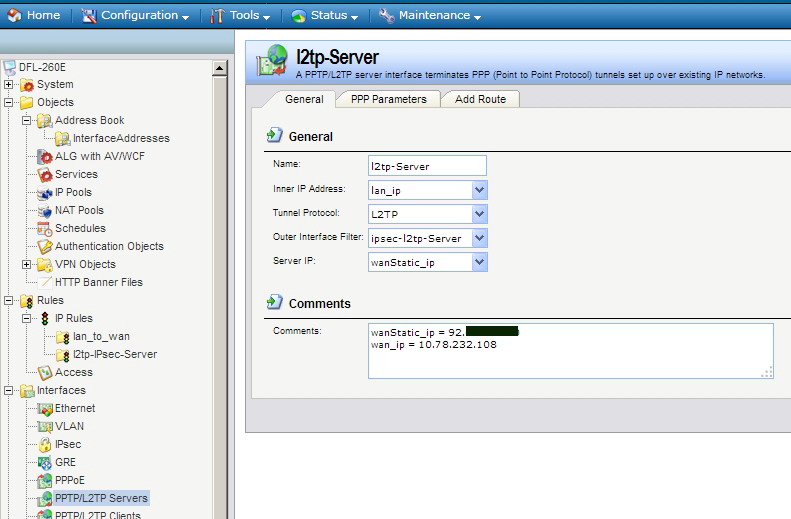The width and height of the screenshot is (791, 519).
Task: Click the Home icon in top bar
Action: 15,15
